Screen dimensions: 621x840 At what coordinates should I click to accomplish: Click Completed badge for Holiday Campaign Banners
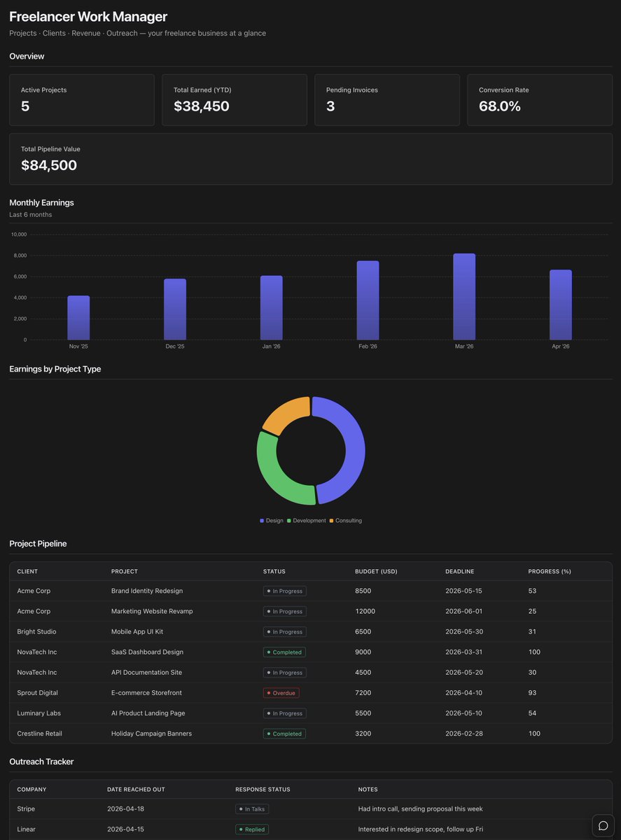click(284, 734)
